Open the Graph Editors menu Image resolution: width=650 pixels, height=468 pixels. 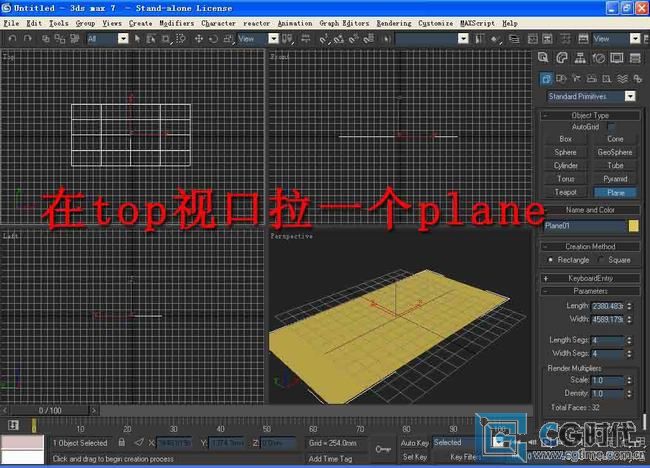[x=344, y=23]
